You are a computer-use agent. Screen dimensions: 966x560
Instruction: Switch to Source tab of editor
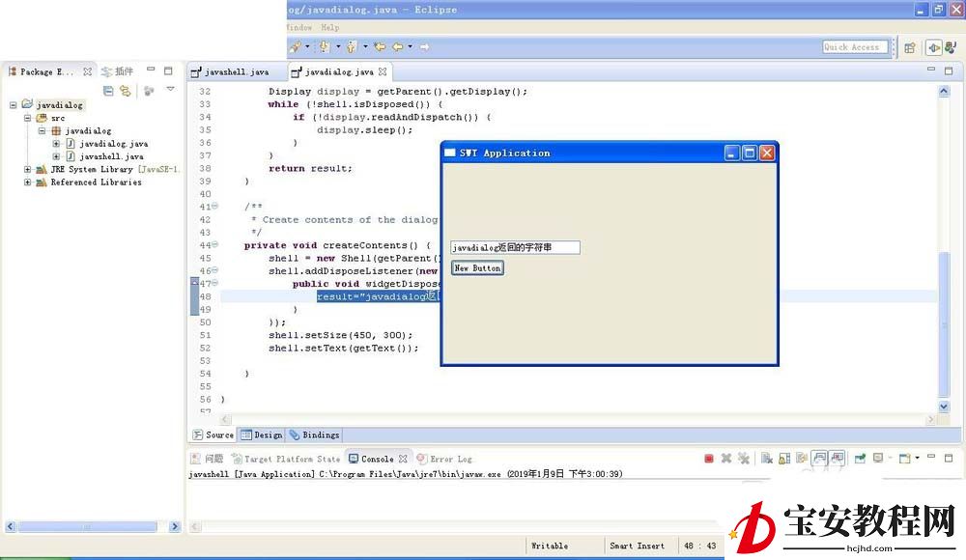(x=213, y=434)
